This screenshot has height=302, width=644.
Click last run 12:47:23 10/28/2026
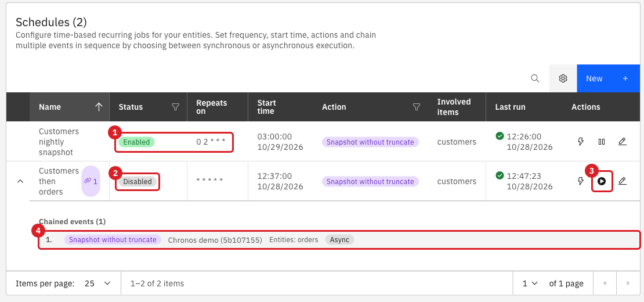point(529,181)
